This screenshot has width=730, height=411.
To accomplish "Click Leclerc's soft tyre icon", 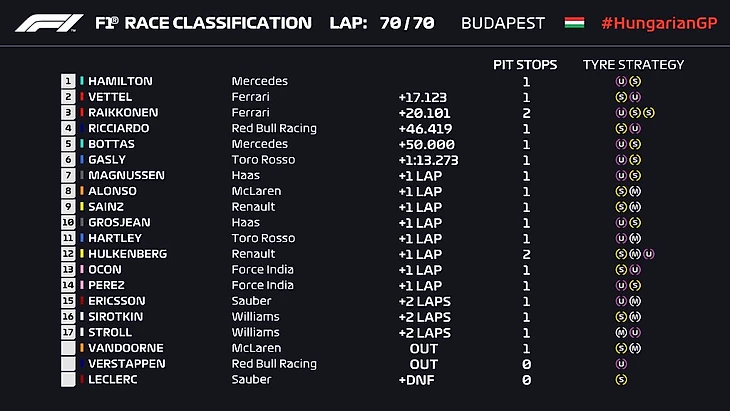I will pos(621,380).
